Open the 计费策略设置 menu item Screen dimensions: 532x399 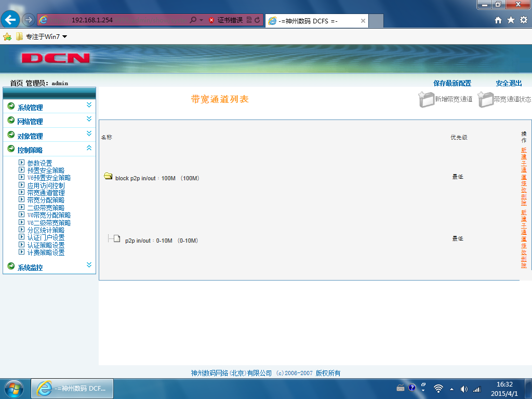[x=46, y=252]
